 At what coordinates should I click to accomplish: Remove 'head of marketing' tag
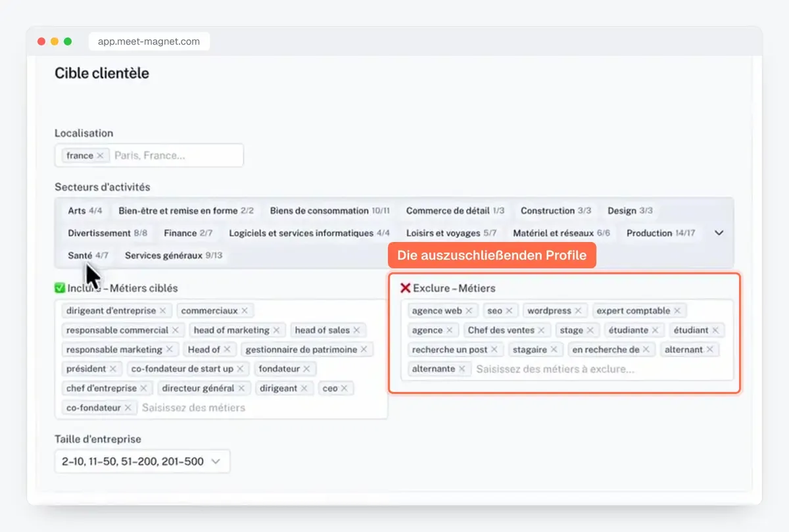tap(276, 330)
